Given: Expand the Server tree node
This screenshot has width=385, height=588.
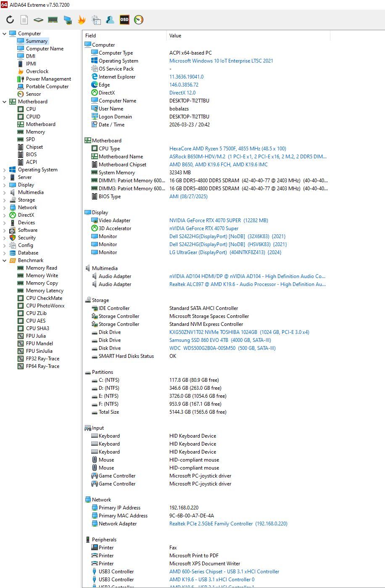Looking at the screenshot, I should pyautogui.click(x=5, y=177).
